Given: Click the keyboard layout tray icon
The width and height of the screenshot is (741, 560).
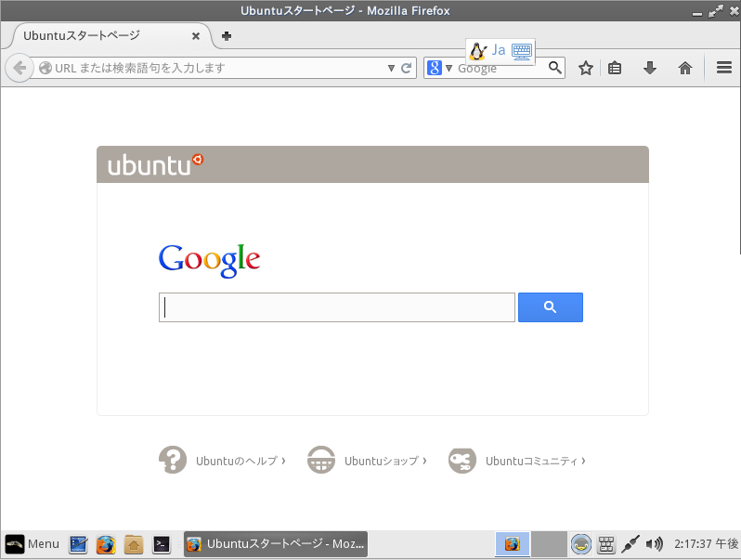Looking at the screenshot, I should click(605, 544).
